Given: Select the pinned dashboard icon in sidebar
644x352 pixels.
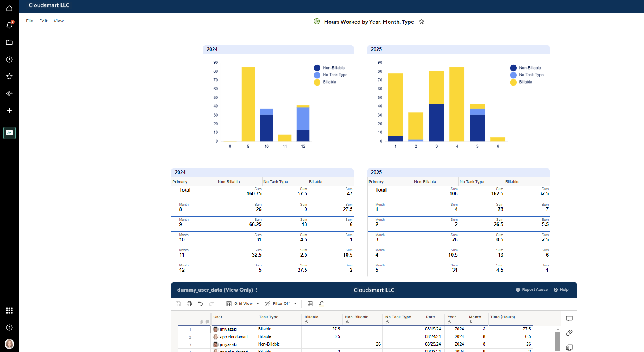Looking at the screenshot, I should 9,133.
